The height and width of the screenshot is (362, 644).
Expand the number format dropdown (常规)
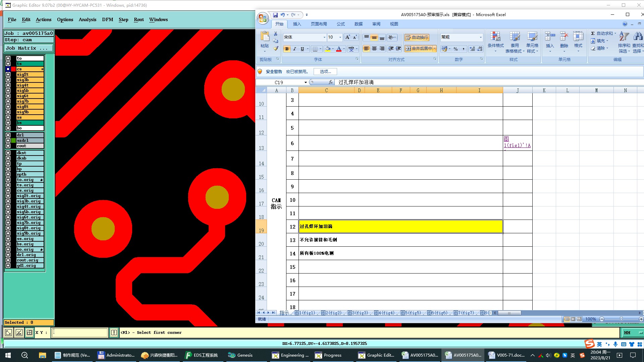point(480,37)
